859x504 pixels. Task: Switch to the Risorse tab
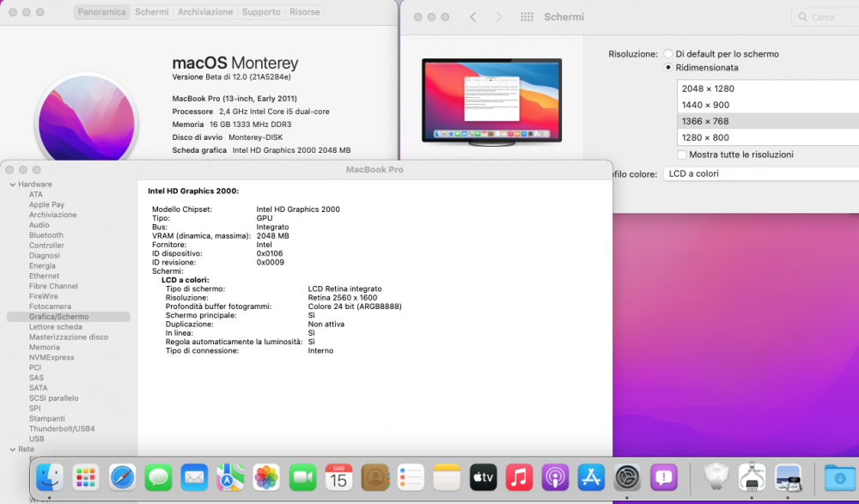click(305, 11)
